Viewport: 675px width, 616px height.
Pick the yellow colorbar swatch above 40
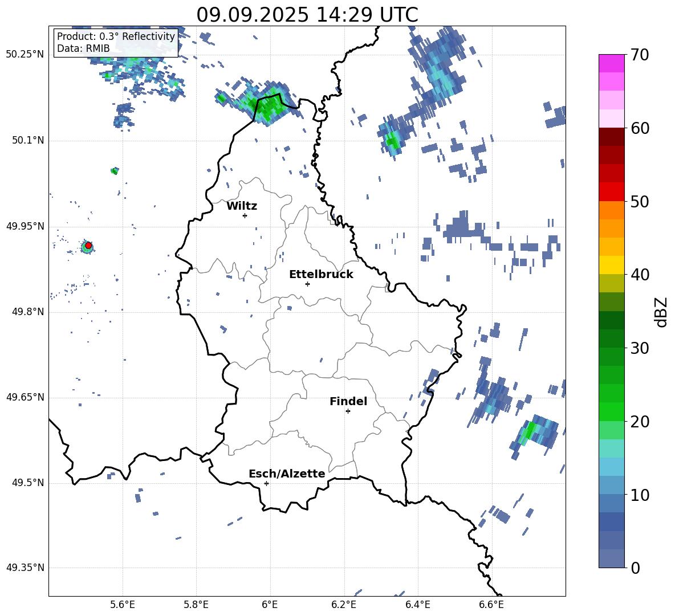pyautogui.click(x=611, y=265)
